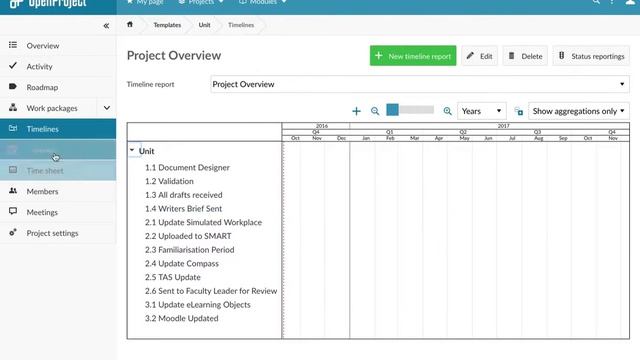Select 2.1 Update Simulated Workplace row

click(x=203, y=222)
